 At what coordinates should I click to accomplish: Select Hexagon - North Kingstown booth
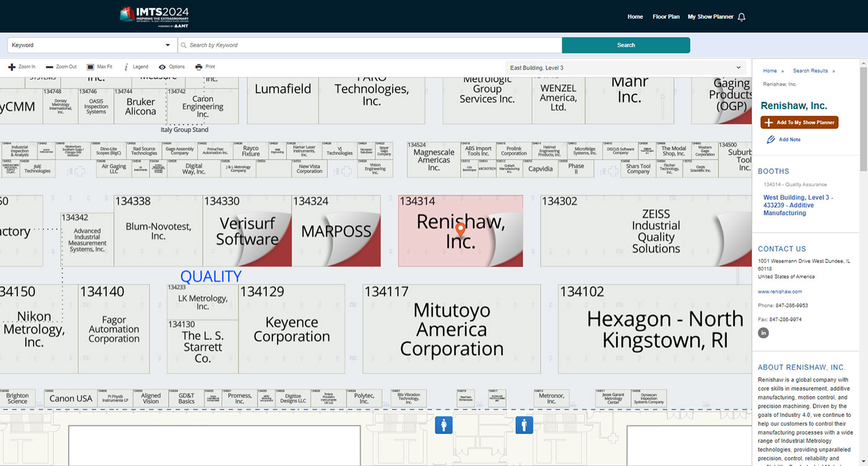click(x=655, y=329)
